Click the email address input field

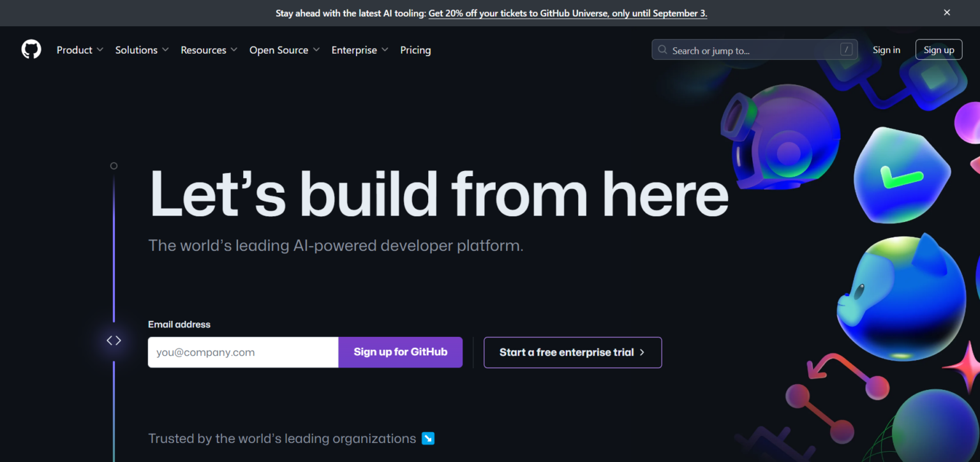click(x=242, y=352)
